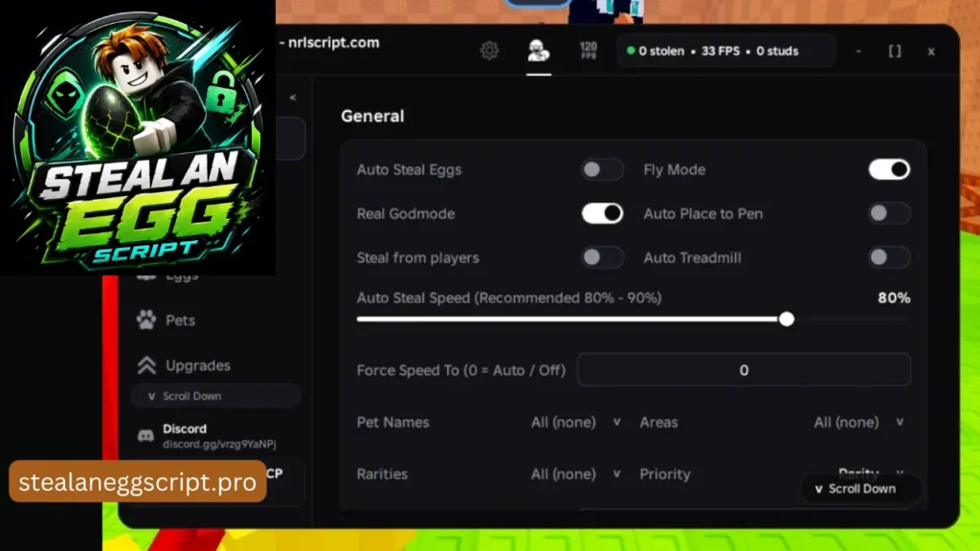
Task: Open the Areas dropdown
Action: tap(858, 422)
